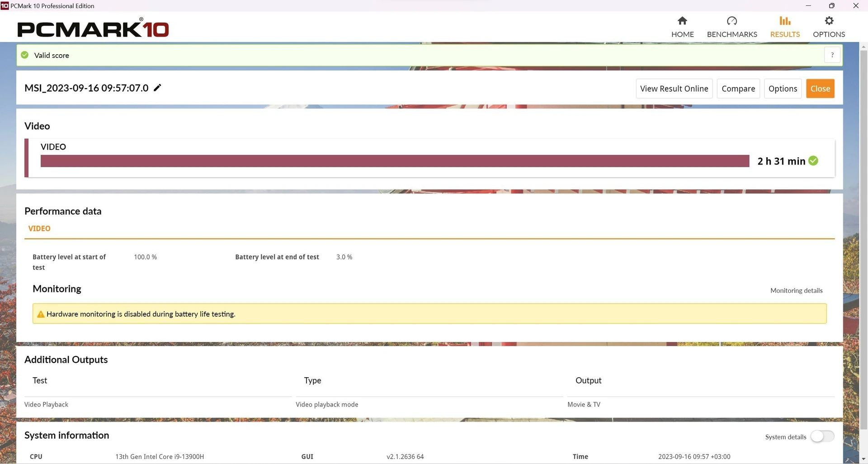
Task: Click the Video Playback test row
Action: 46,404
